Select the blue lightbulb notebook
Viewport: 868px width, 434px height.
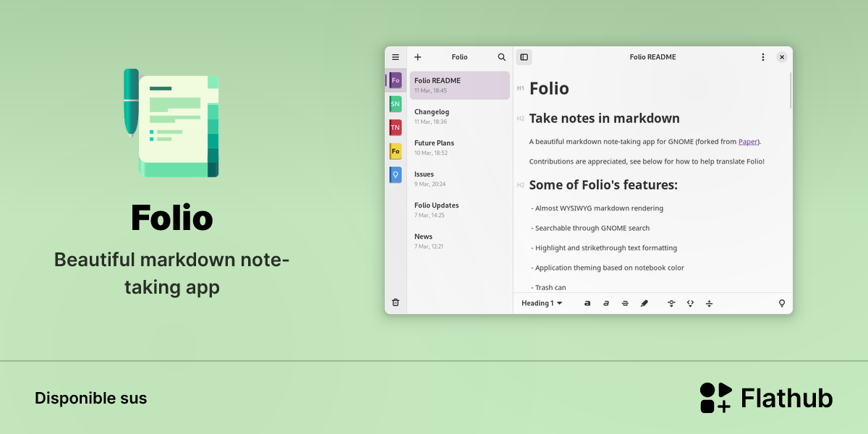[395, 174]
